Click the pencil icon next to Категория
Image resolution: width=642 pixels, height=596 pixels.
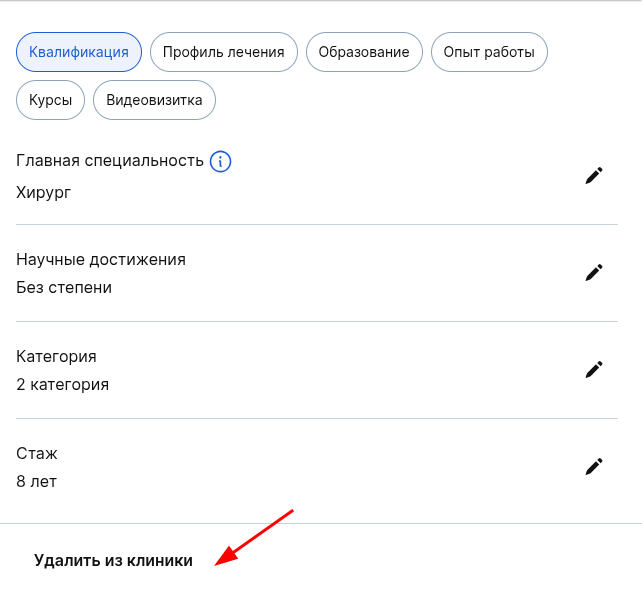594,370
